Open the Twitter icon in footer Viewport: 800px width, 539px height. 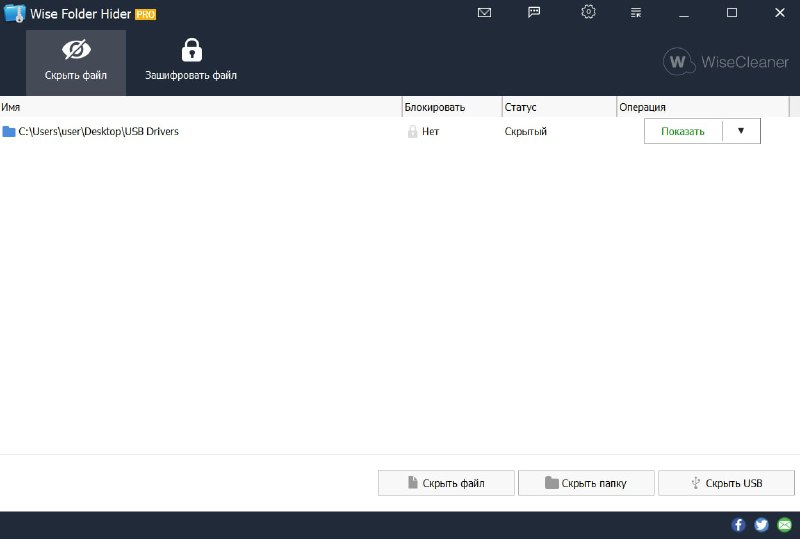coord(761,525)
